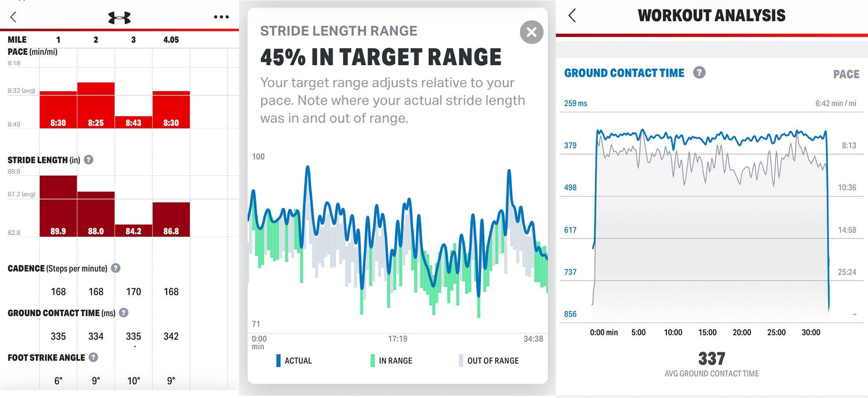Go back from Workout Analysis screen

[572, 15]
